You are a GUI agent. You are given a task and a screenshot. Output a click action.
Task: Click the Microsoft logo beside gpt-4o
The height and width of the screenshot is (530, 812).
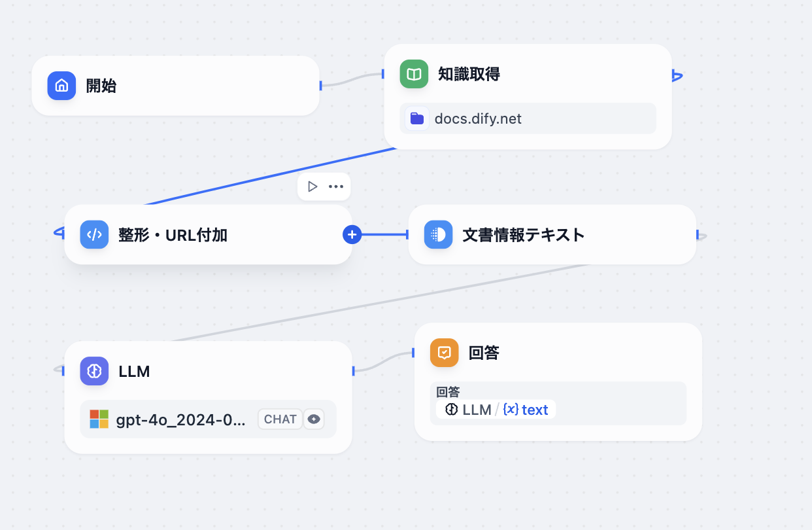coord(99,419)
